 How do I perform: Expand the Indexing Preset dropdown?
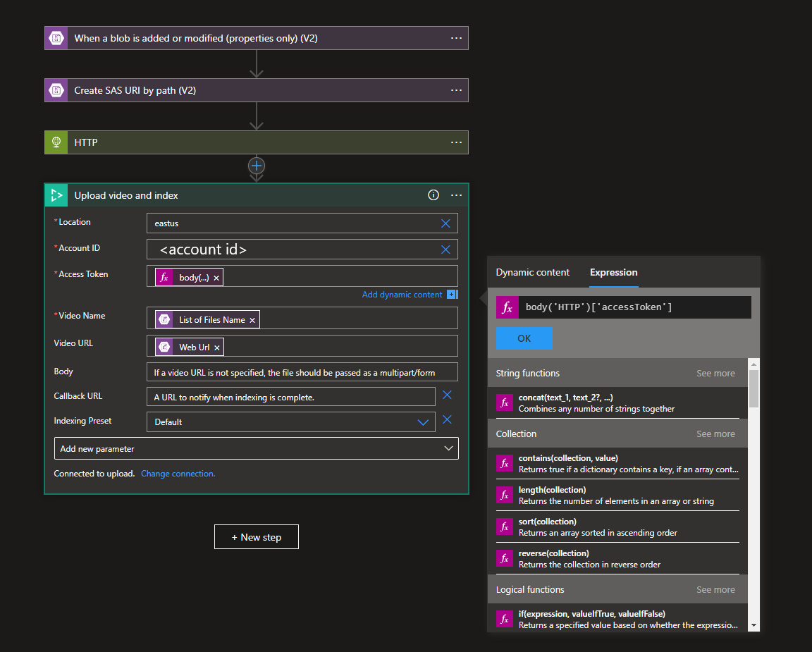(x=423, y=422)
